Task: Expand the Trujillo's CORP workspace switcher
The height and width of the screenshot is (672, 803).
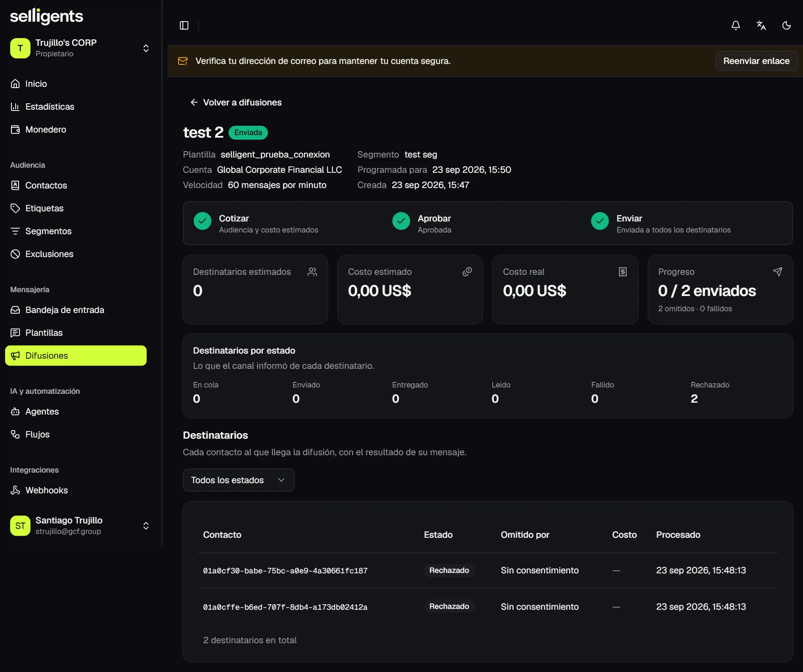Action: click(x=146, y=48)
